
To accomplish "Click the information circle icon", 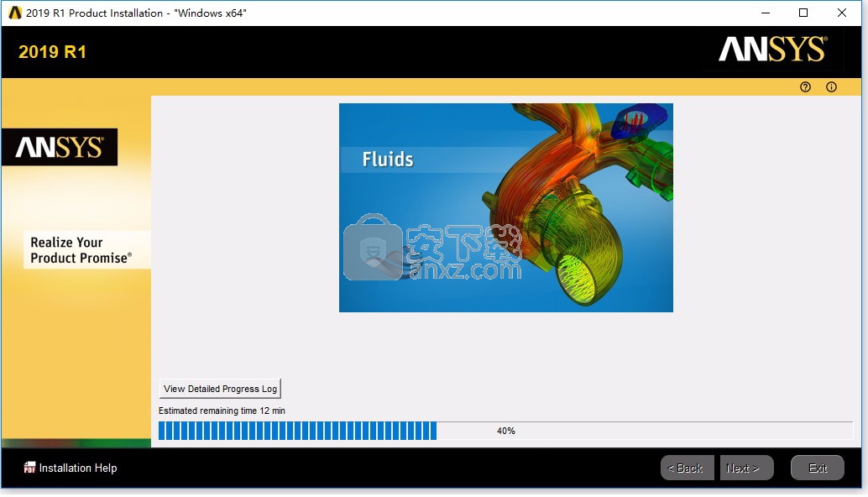I will pos(831,87).
